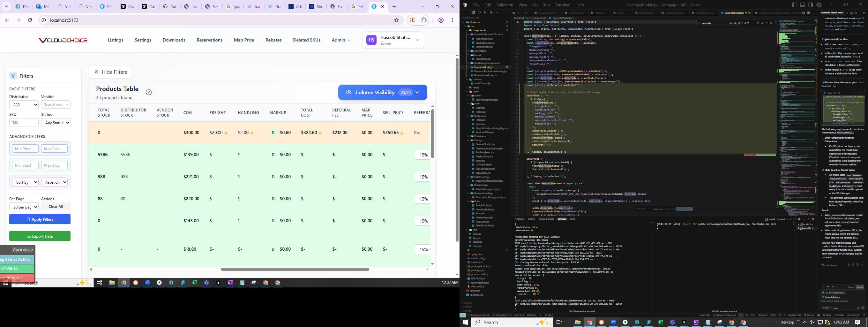Toggle Use Regular Expression in find widget

739,23
